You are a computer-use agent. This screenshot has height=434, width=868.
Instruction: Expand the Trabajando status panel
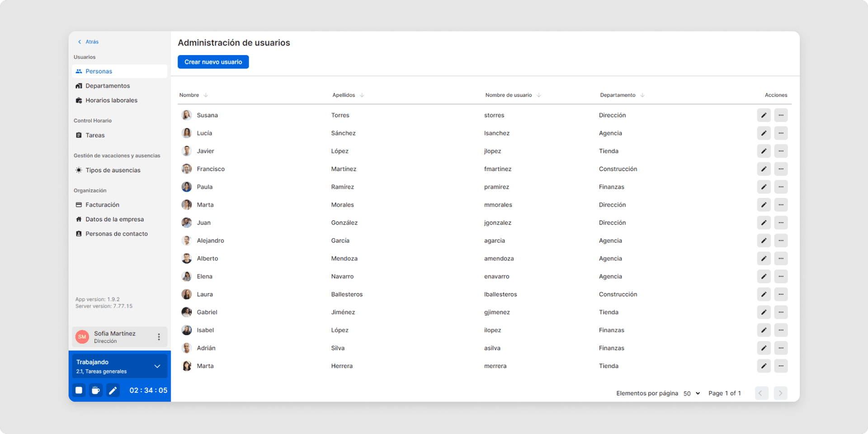[157, 366]
